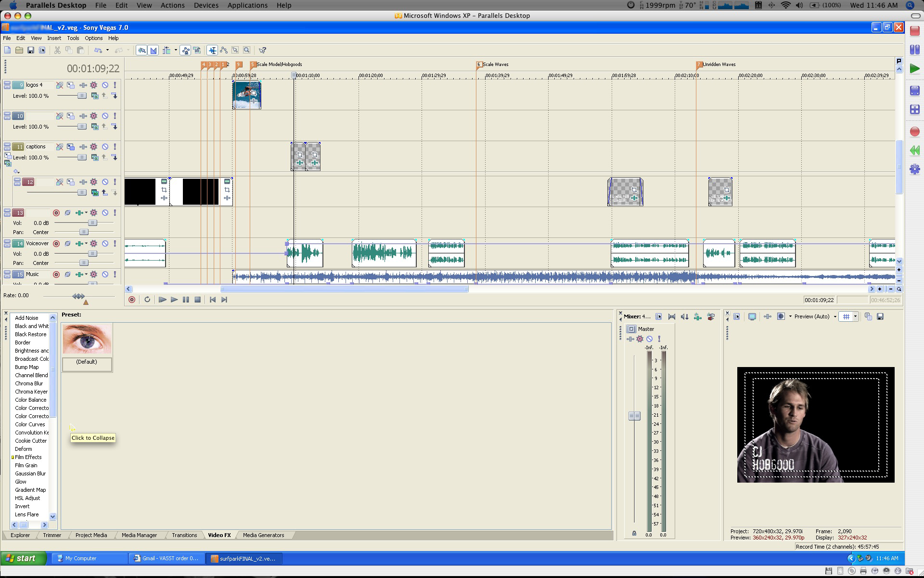Select the Zoom Edit tool
Screen dimensions: 924x578
tap(246, 50)
